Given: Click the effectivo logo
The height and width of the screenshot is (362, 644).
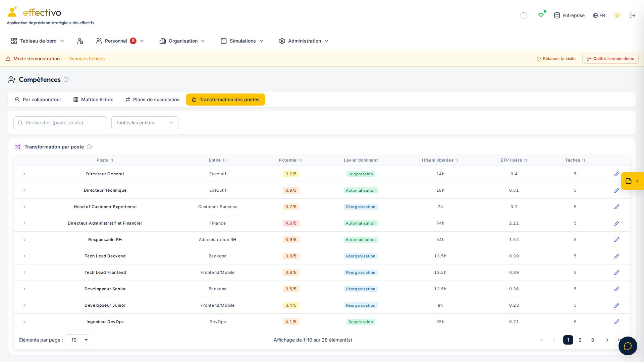Looking at the screenshot, I should coord(34,12).
